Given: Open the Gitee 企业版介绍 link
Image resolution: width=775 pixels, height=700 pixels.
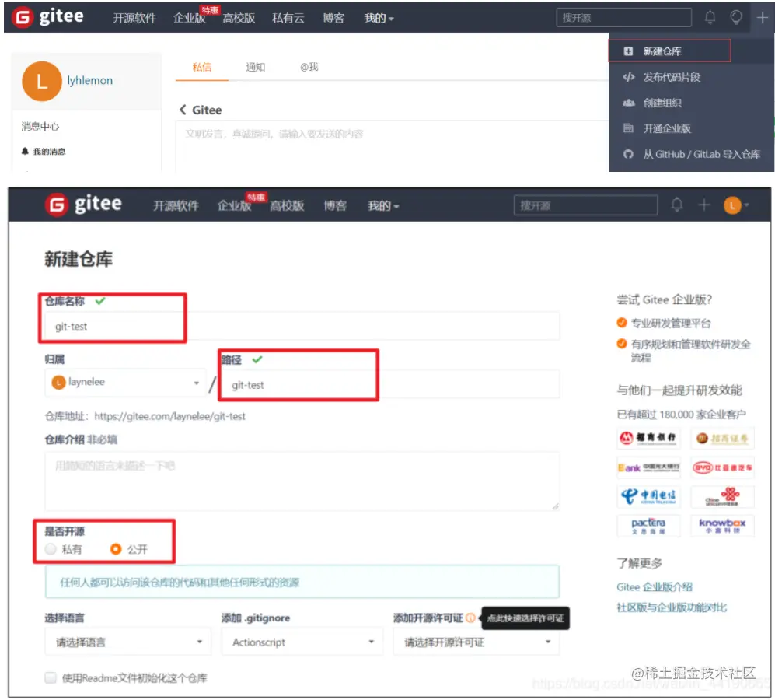Looking at the screenshot, I should (x=655, y=587).
